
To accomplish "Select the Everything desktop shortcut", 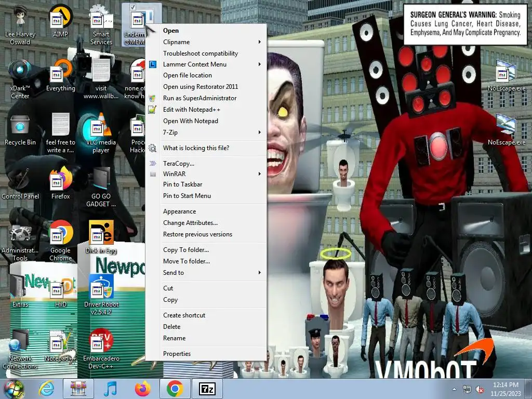I will click(x=60, y=76).
